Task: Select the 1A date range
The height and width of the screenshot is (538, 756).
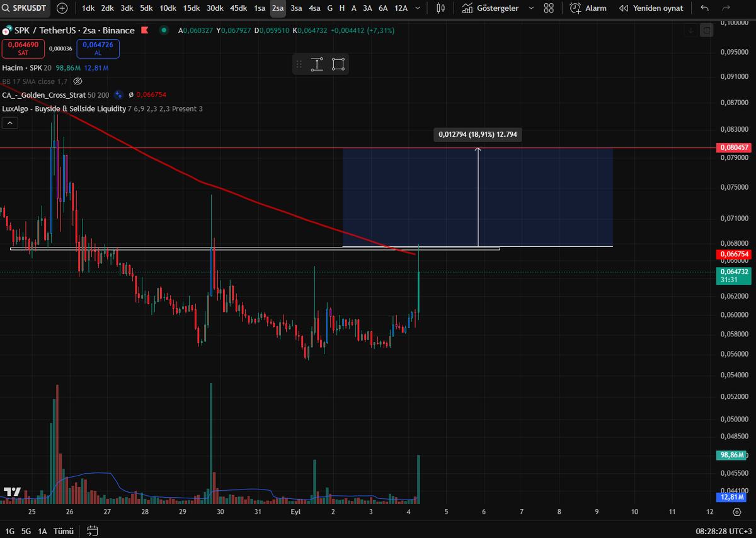Action: click(42, 531)
